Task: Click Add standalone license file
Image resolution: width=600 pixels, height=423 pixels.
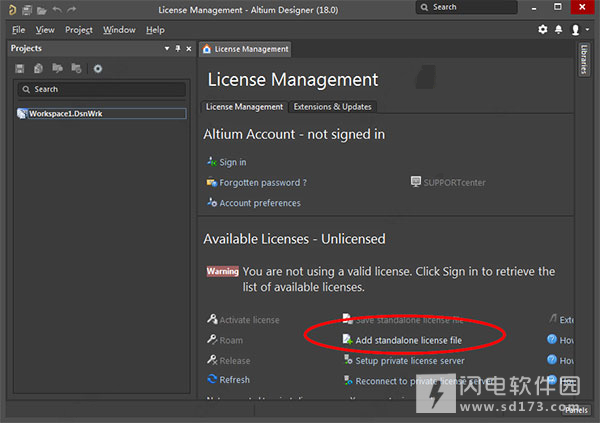Action: 408,340
